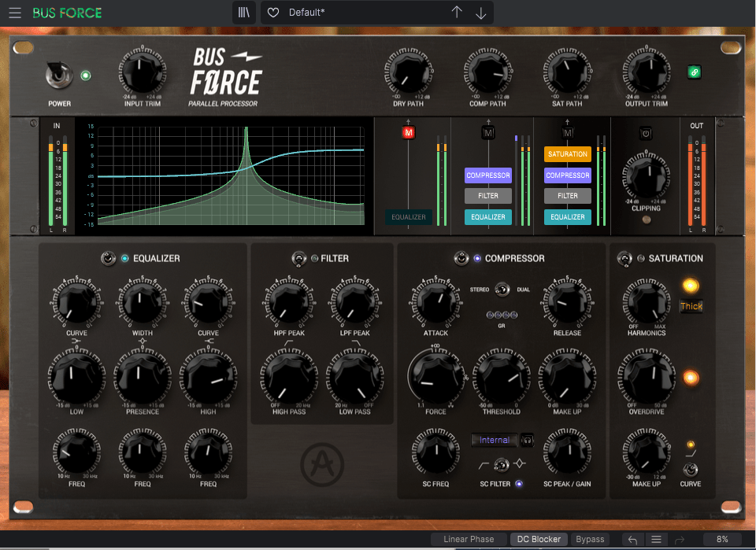The height and width of the screenshot is (550, 756).
Task: Load previous preset with the up arrow
Action: point(457,13)
